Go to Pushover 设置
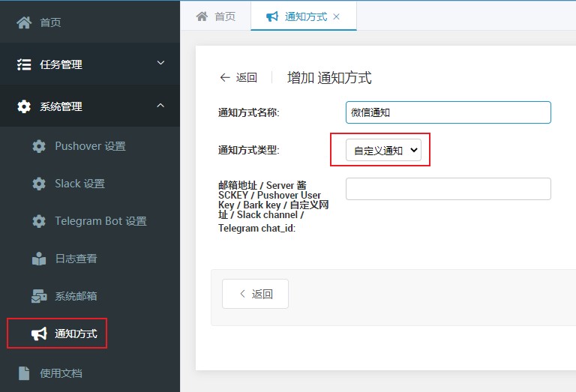The image size is (576, 392). tap(90, 146)
